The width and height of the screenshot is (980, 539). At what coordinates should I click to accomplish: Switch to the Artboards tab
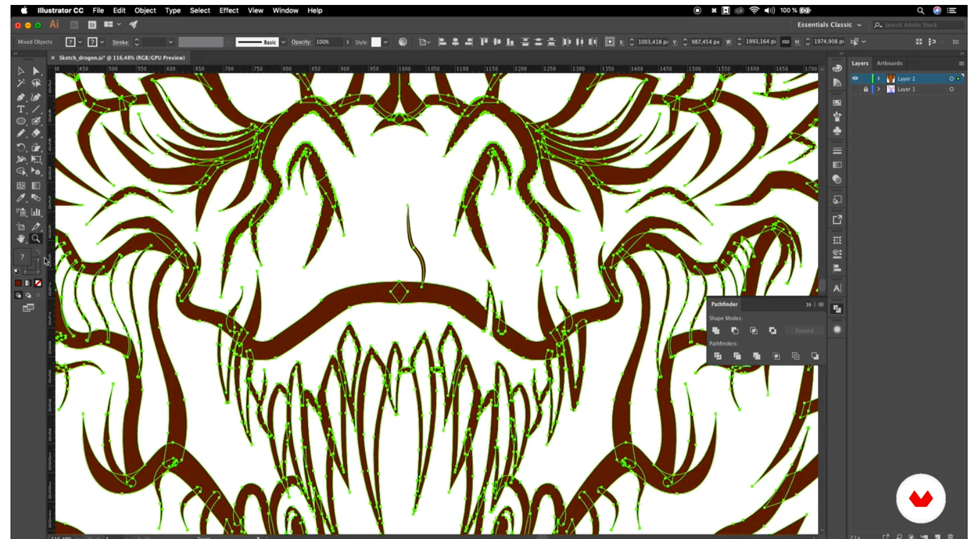point(889,63)
